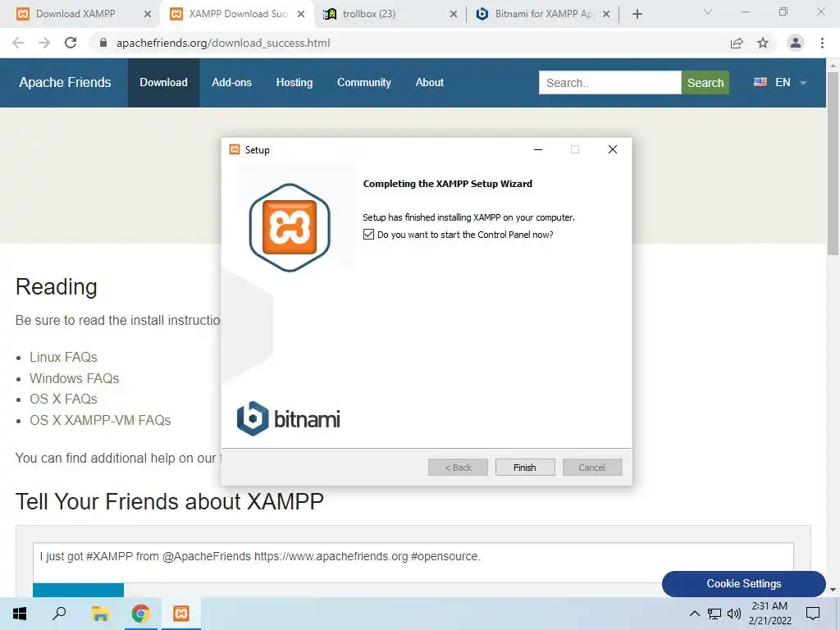Click the page vertical scrollbar thumb
This screenshot has height=630, width=840.
coord(833,163)
